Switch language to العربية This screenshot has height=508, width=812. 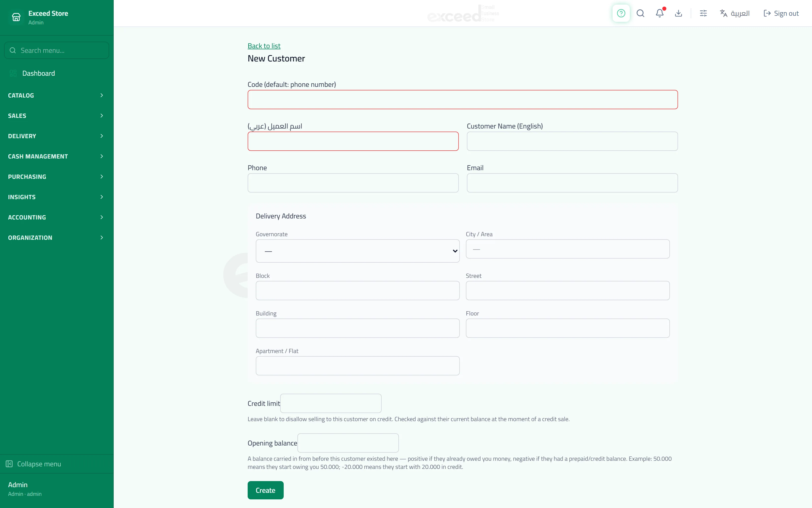click(735, 13)
